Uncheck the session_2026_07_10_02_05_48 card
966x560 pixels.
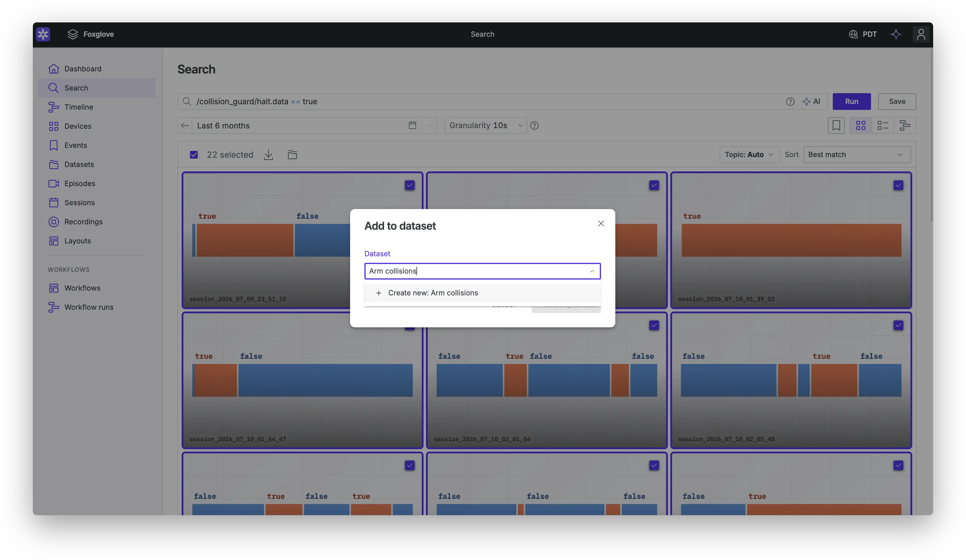[898, 326]
